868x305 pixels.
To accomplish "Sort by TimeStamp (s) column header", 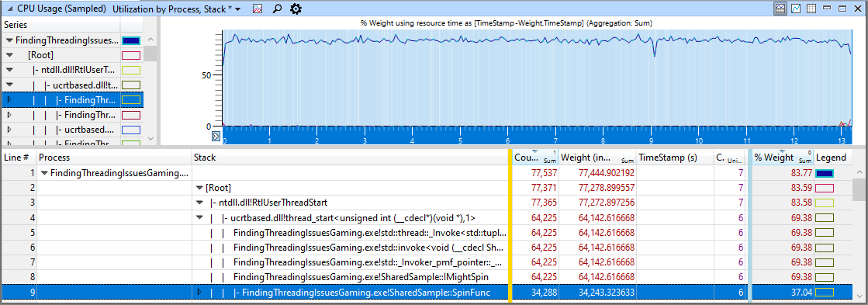I will 675,158.
